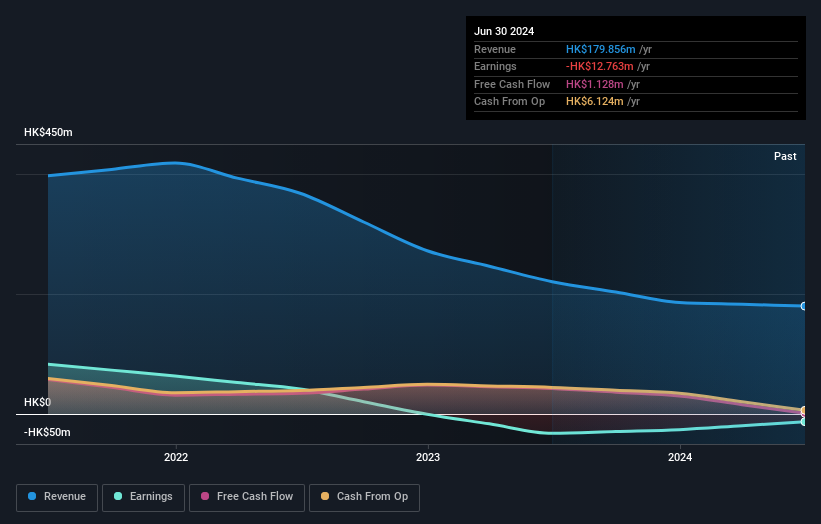
Task: Toggle the Earnings legend button
Action: pyautogui.click(x=143, y=497)
